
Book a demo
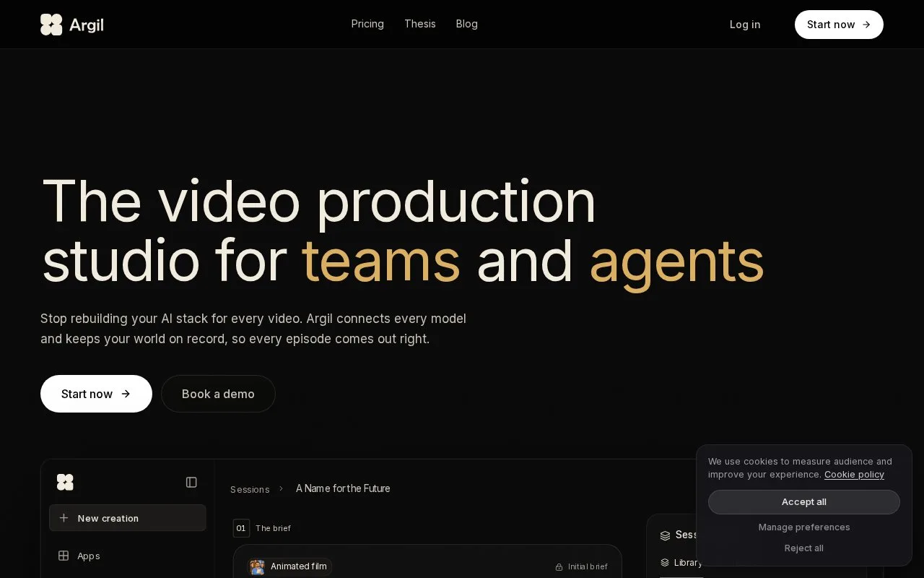tap(218, 394)
